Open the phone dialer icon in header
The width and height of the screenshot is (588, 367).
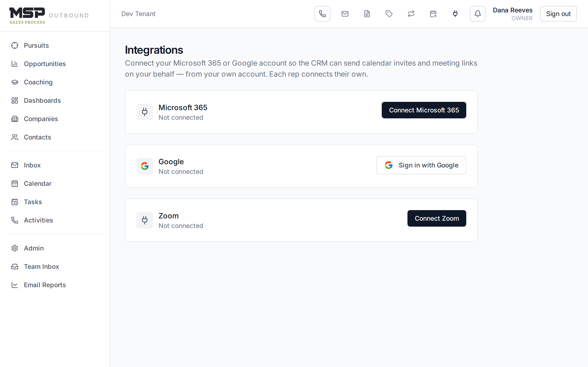pos(322,14)
